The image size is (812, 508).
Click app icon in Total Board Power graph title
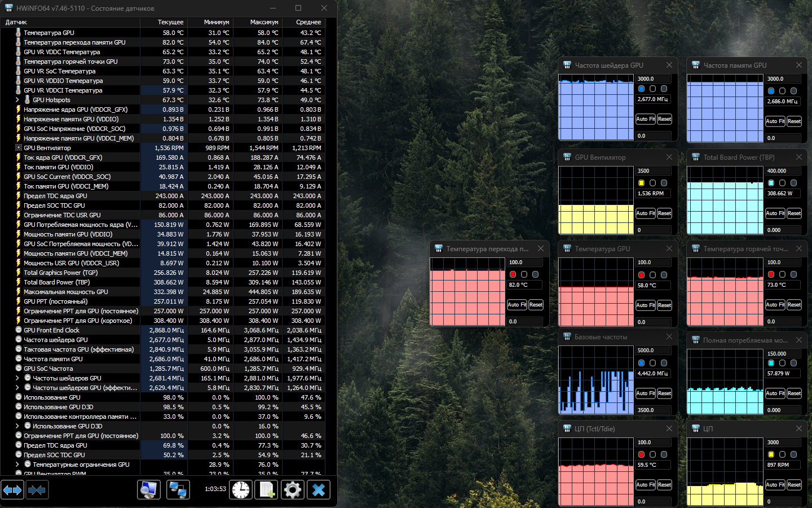point(696,157)
